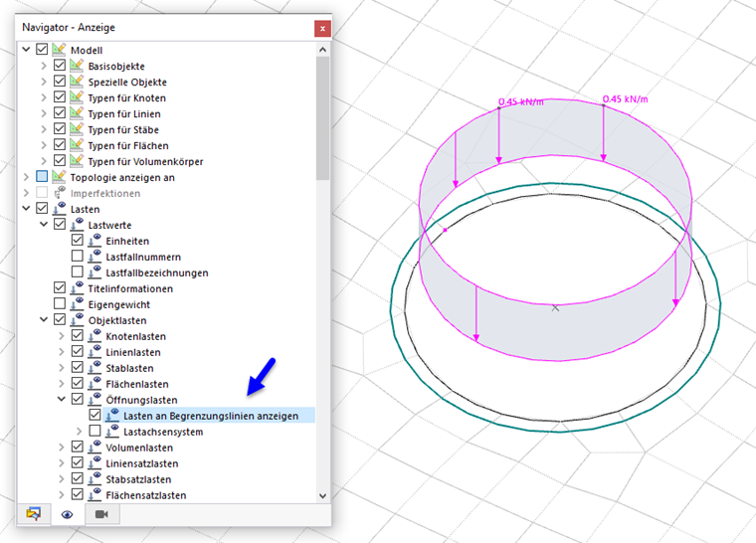Image resolution: width=756 pixels, height=543 pixels.
Task: Close the Navigator - Anzeige panel
Action: click(x=322, y=29)
